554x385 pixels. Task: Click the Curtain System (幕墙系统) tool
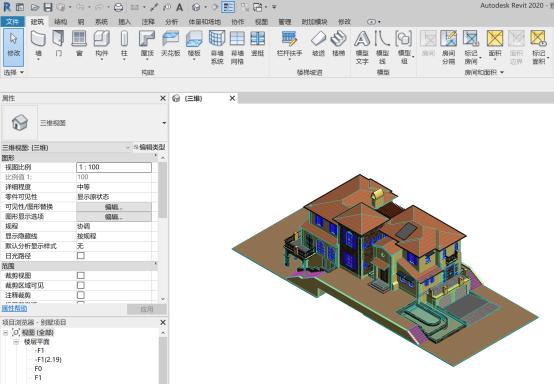[217, 47]
